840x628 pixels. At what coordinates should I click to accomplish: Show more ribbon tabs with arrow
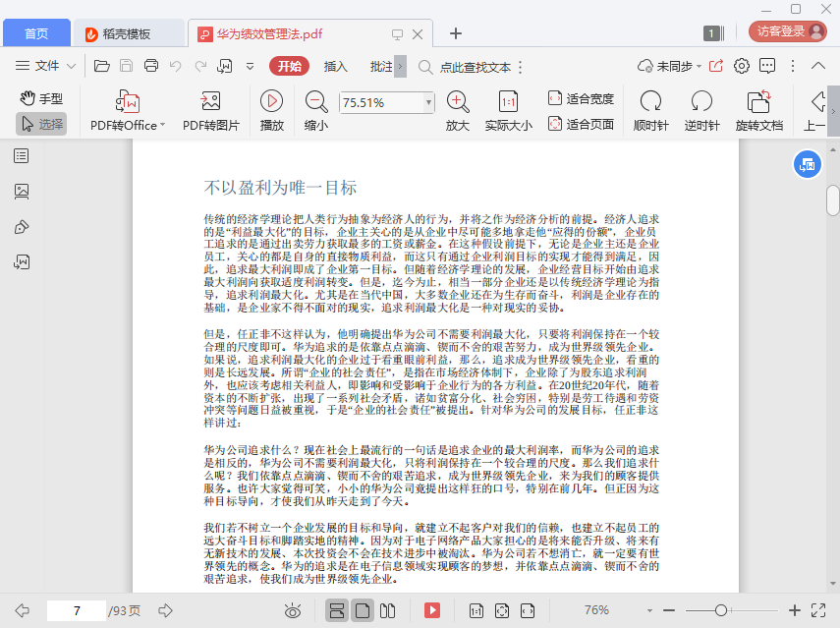[x=400, y=67]
